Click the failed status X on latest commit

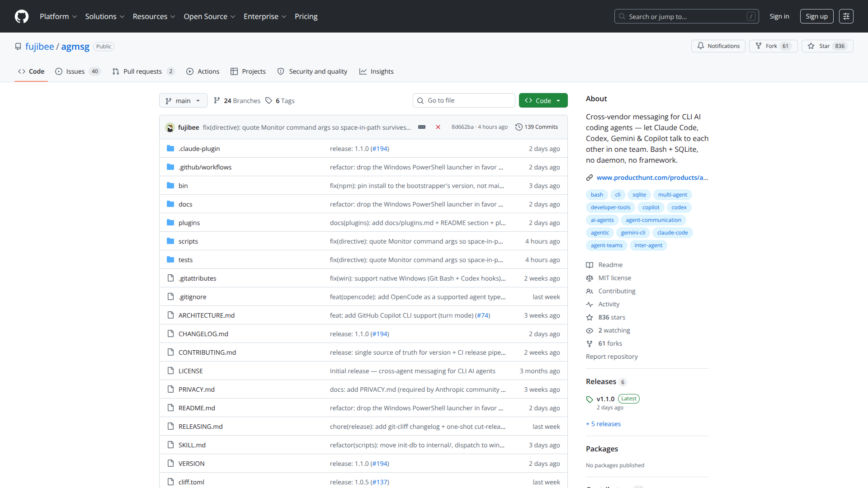click(438, 127)
